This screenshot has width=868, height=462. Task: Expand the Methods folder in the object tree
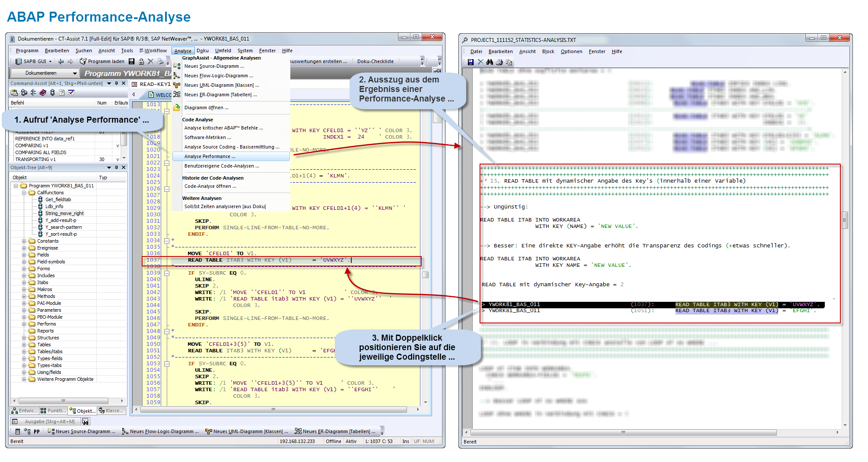click(x=24, y=297)
